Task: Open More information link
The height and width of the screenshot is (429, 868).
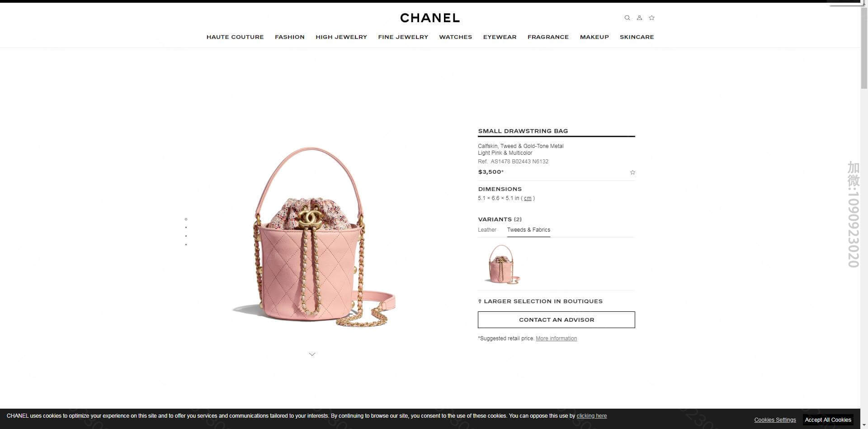Action: [x=556, y=338]
